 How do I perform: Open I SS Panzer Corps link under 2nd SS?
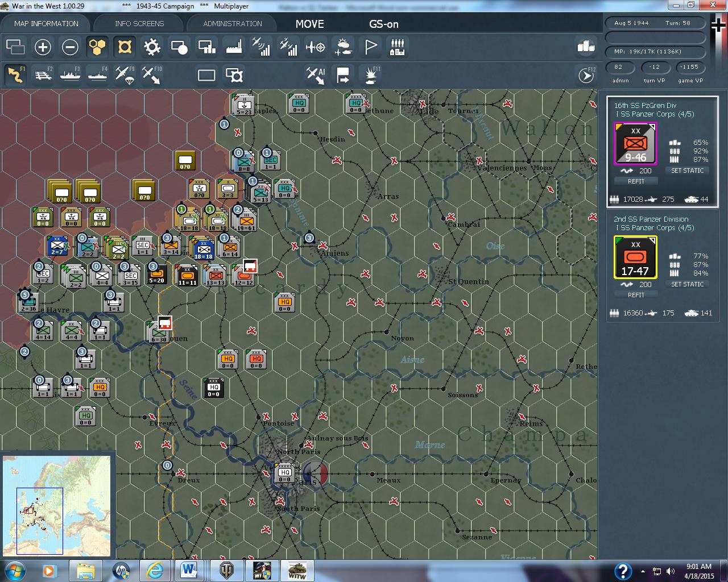point(655,228)
